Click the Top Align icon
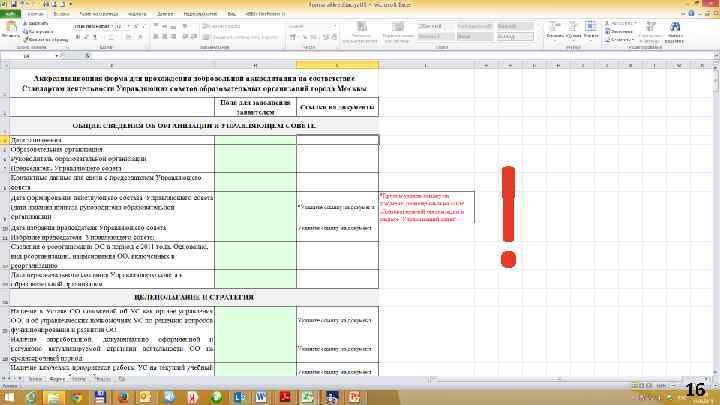 click(x=156, y=26)
